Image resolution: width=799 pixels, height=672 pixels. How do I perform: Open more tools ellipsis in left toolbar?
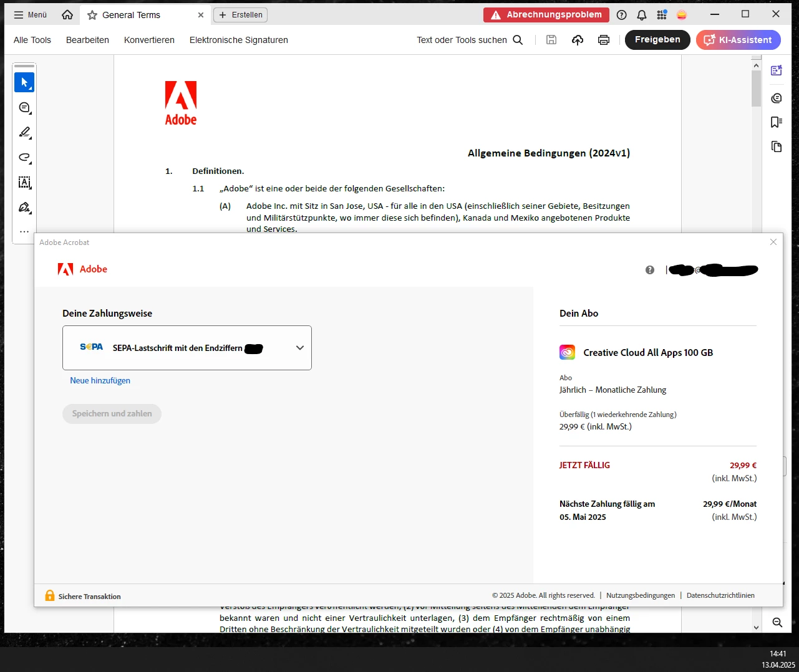24,231
